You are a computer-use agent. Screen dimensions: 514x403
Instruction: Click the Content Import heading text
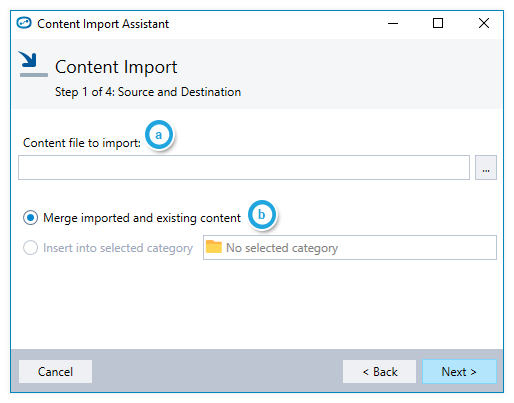pyautogui.click(x=116, y=67)
